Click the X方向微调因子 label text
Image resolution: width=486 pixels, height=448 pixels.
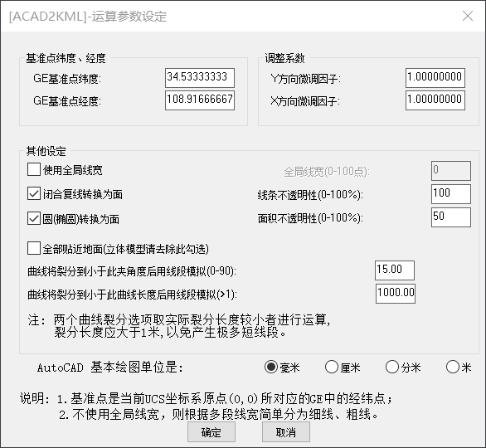pyautogui.click(x=305, y=101)
